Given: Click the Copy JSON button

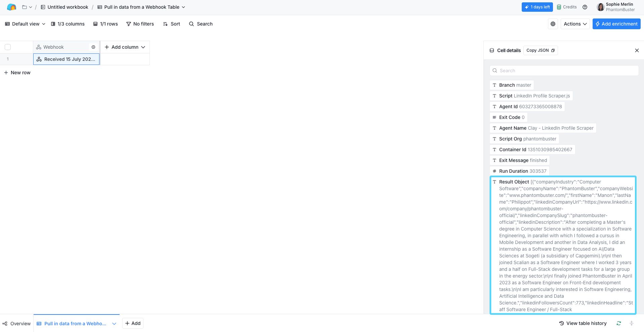Looking at the screenshot, I should 541,50.
